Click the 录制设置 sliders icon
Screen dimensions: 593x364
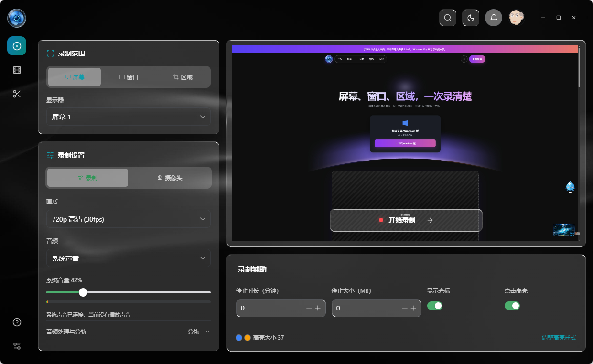50,155
